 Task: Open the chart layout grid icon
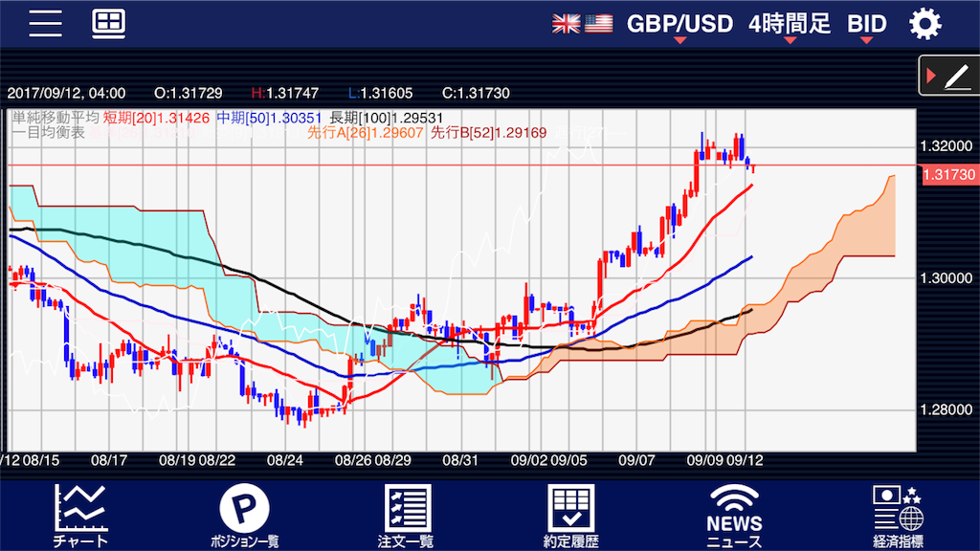(109, 24)
